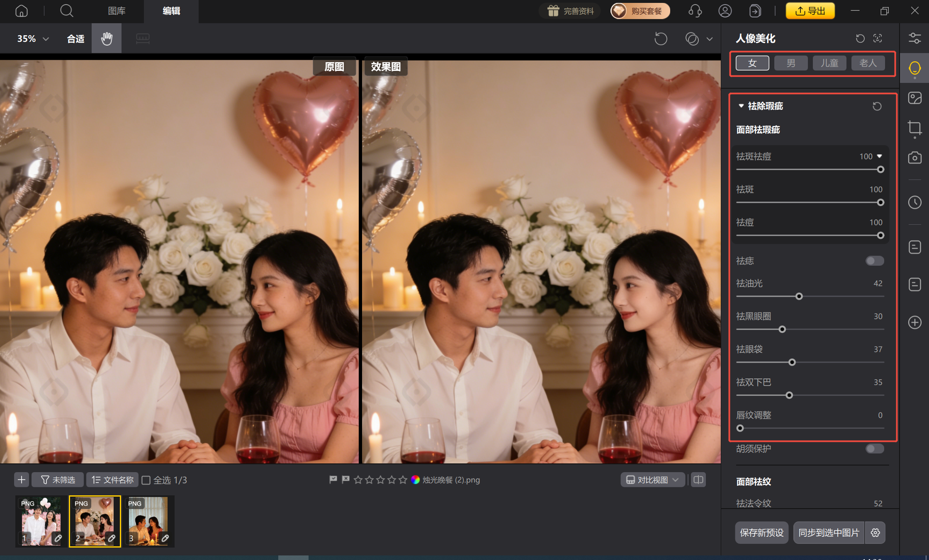Screen dimensions: 929x560
Task: Open the crop tool in sidebar
Action: point(914,128)
